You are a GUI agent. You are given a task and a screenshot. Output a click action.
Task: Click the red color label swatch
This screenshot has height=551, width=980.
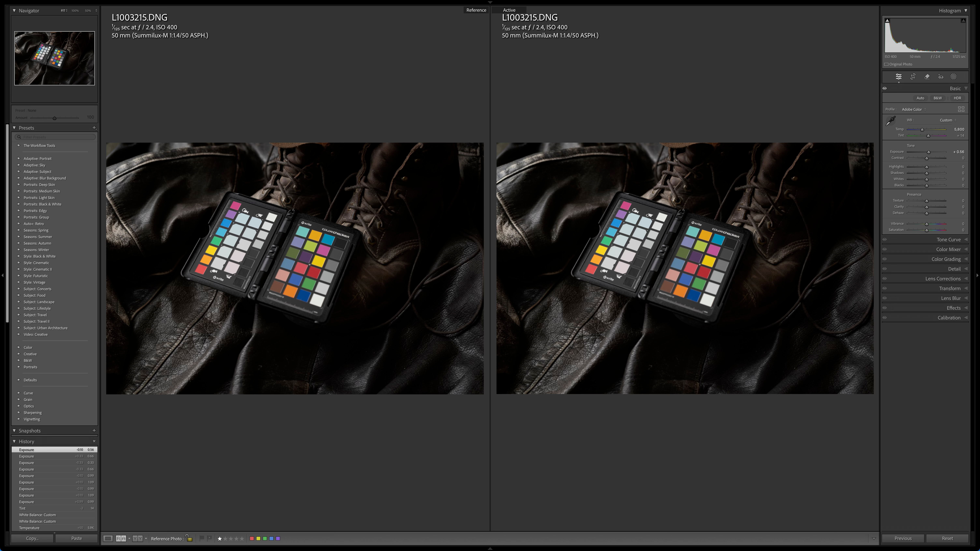(x=252, y=538)
